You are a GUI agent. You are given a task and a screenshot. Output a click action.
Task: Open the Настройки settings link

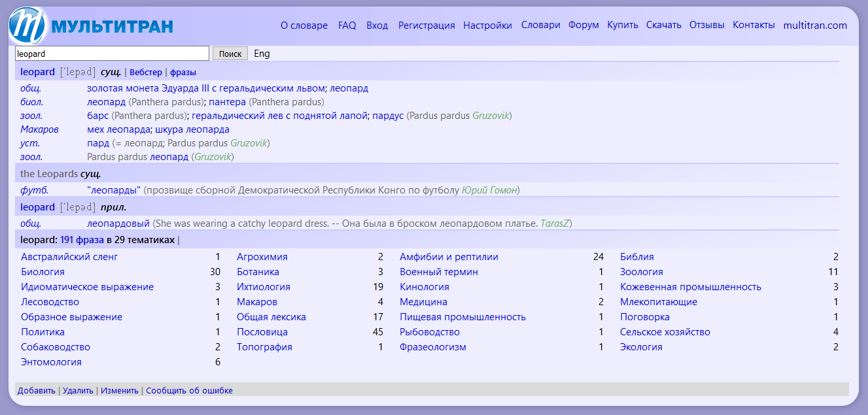[488, 25]
